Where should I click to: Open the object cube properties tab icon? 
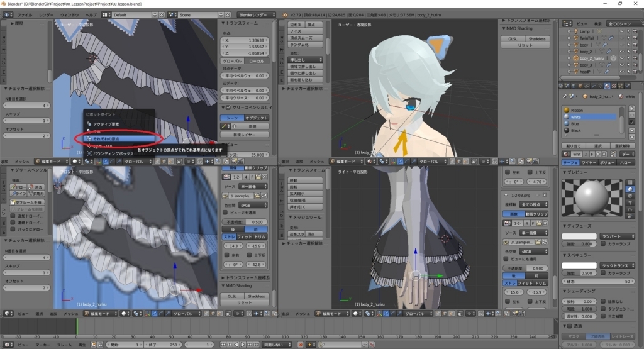pos(580,86)
